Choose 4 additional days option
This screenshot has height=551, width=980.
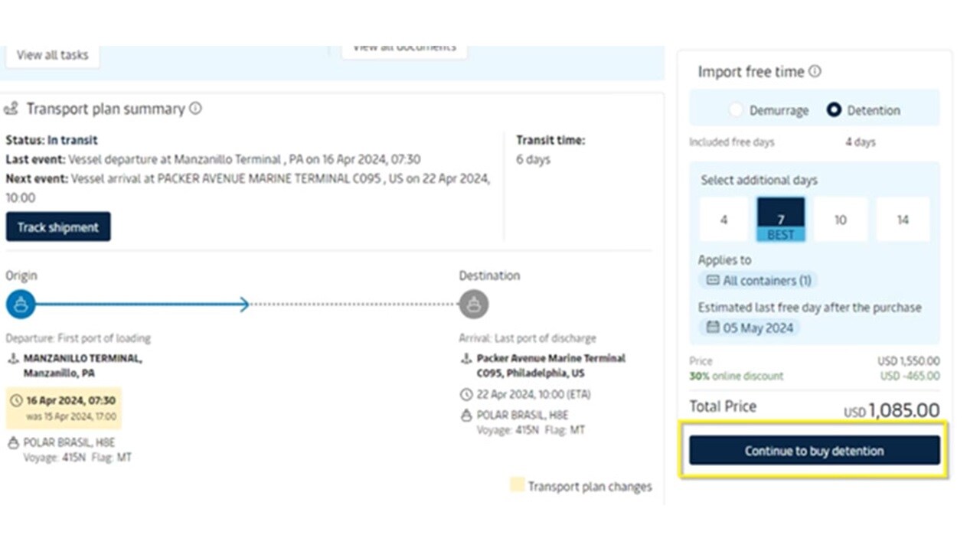(724, 220)
